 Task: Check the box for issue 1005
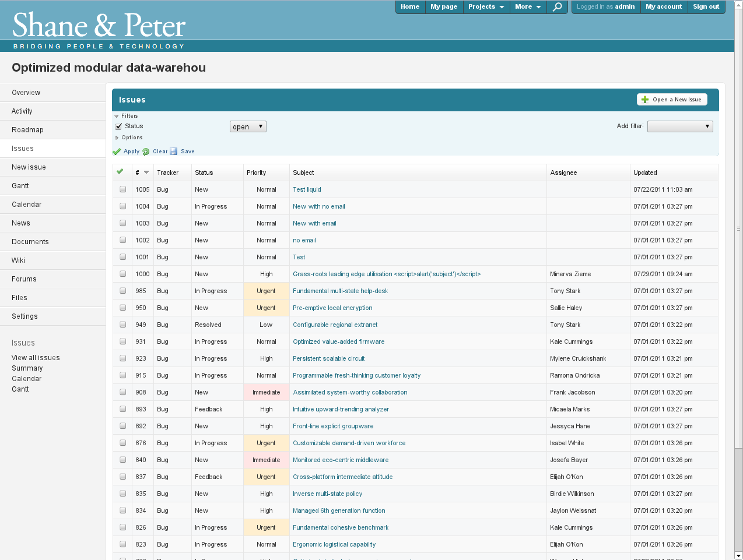[x=123, y=189]
